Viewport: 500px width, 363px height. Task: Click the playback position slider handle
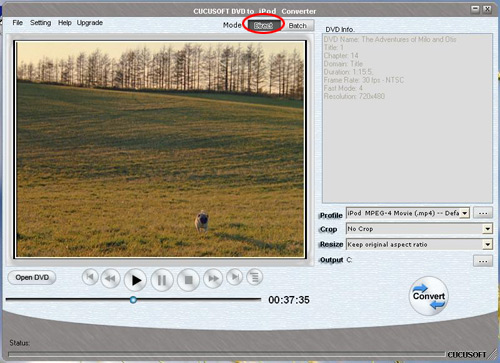(133, 300)
